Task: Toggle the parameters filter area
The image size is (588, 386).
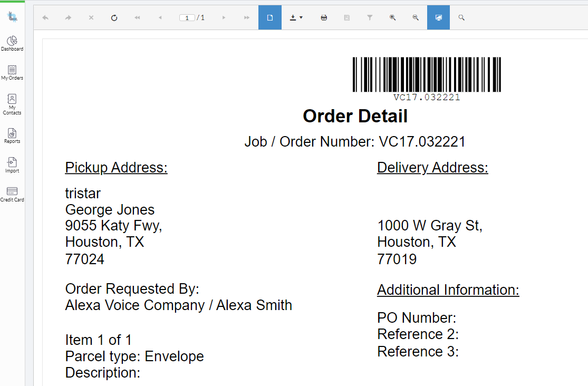Action: coord(370,17)
